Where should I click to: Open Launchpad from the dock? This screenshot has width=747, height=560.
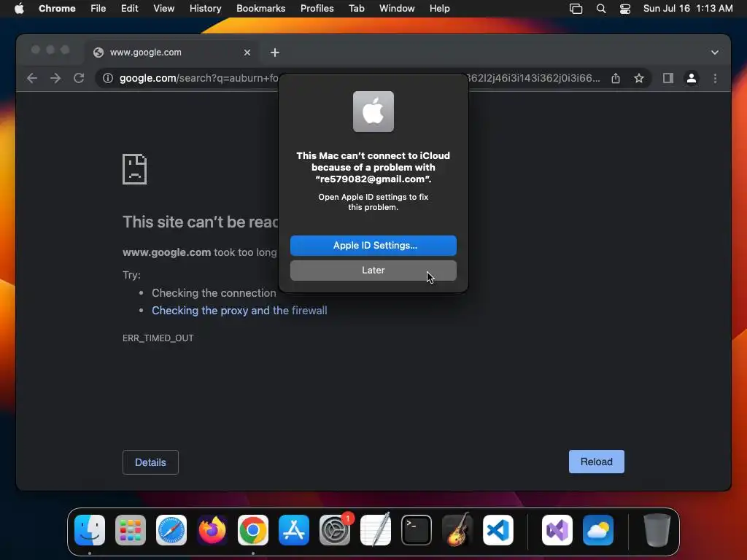pos(131,530)
